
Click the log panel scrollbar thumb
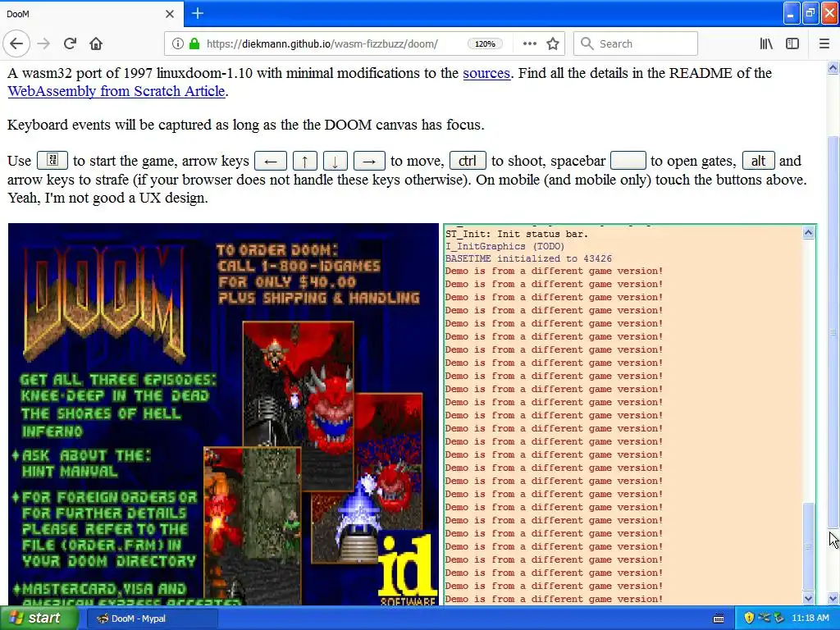808,546
